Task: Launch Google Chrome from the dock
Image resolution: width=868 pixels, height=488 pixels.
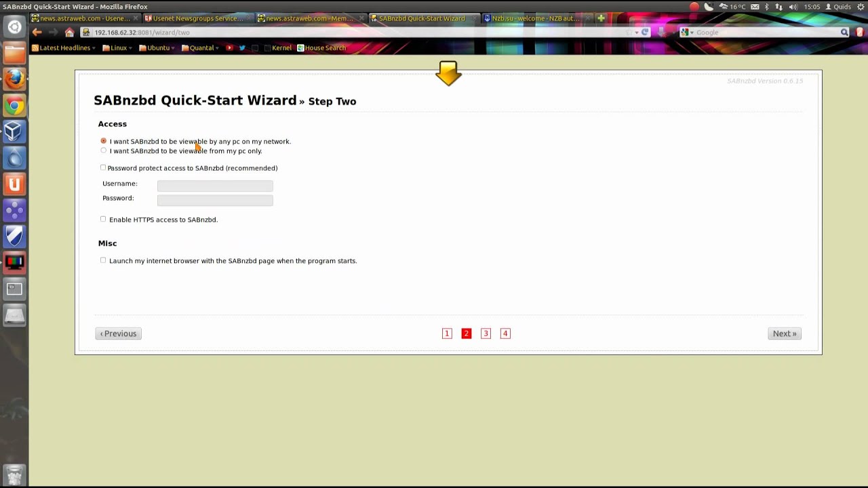Action: 14,106
